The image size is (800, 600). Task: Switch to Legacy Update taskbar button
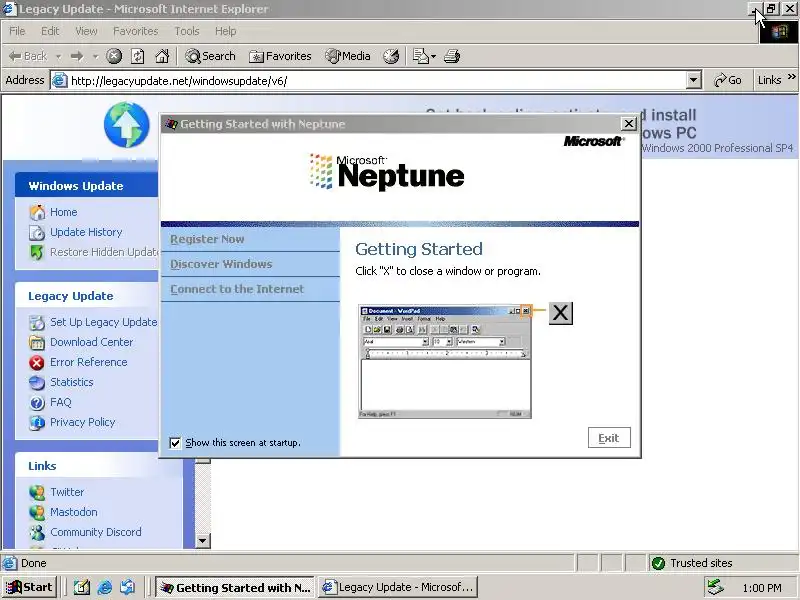tap(398, 587)
